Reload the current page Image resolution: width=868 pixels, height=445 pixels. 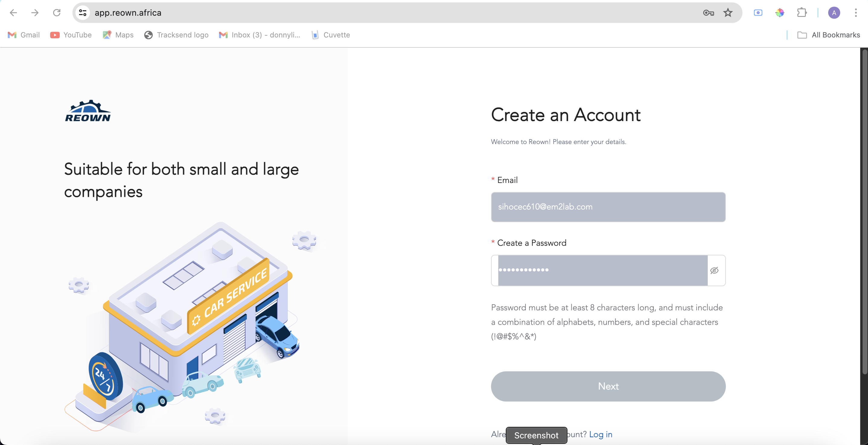pyautogui.click(x=57, y=13)
